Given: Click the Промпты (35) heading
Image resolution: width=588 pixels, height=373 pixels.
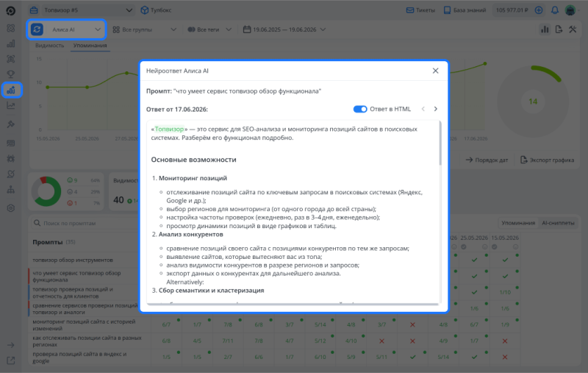Looking at the screenshot, I should tap(54, 242).
